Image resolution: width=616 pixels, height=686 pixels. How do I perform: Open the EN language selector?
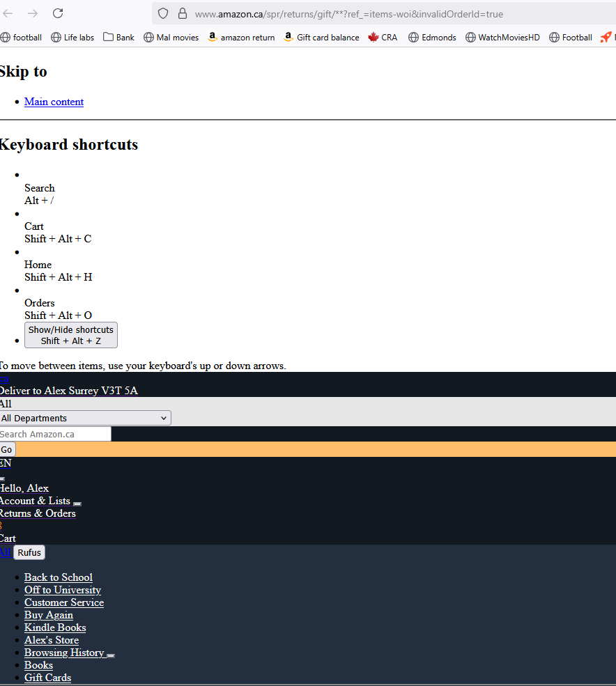click(x=6, y=463)
